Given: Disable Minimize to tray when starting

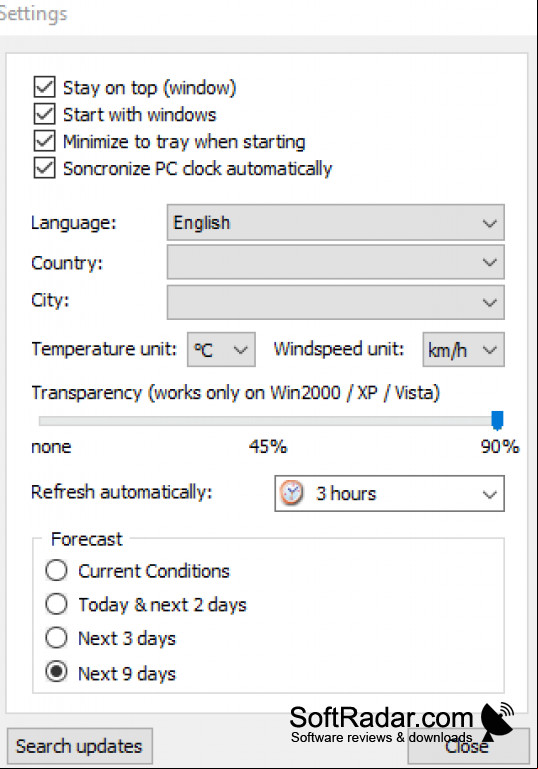Looking at the screenshot, I should pyautogui.click(x=45, y=141).
